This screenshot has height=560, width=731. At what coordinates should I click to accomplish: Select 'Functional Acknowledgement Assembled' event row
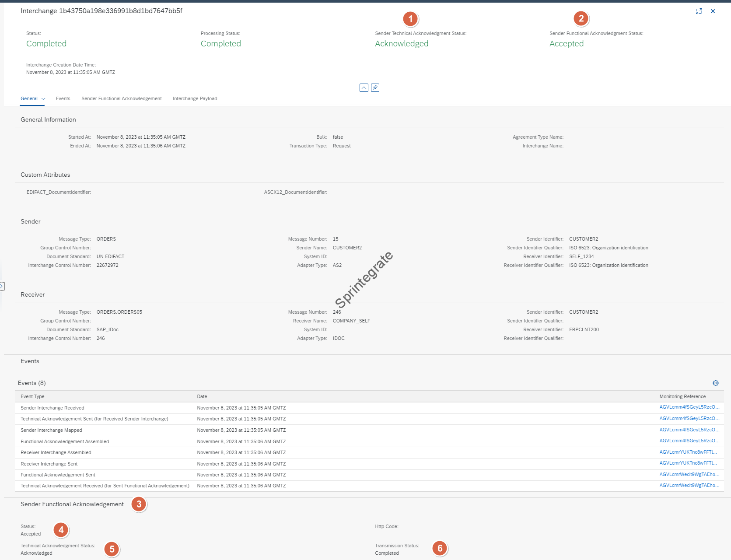click(369, 442)
